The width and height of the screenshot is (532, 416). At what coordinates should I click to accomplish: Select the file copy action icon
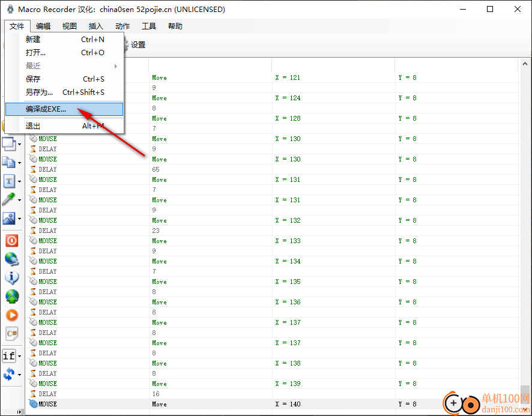9,163
